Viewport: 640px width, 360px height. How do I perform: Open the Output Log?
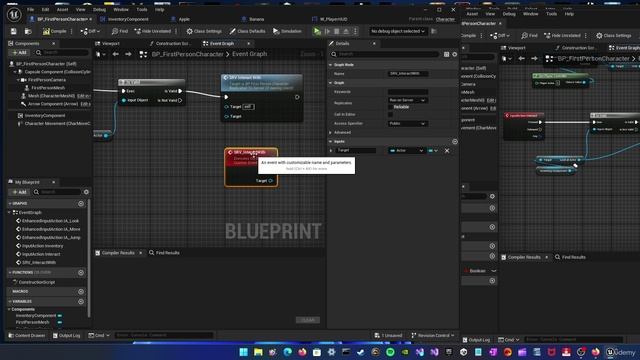point(66,336)
